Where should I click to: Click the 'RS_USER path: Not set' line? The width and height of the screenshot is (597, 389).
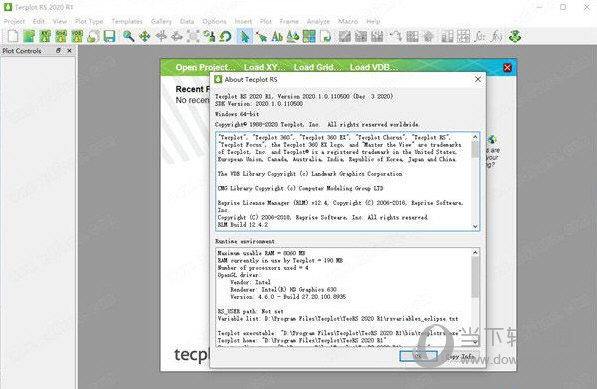pos(250,311)
